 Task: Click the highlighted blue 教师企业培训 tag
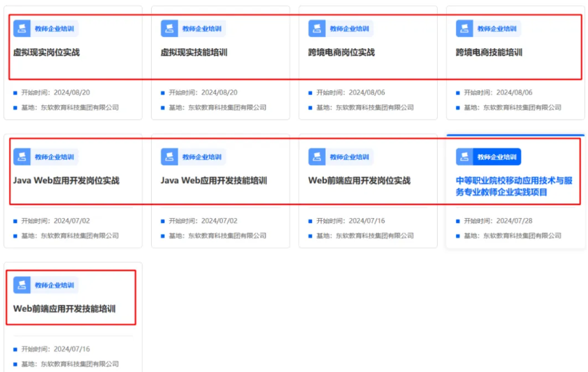tap(496, 157)
